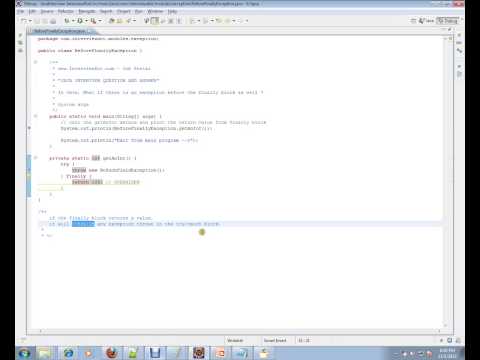Click the 'public static void main' line
This screenshot has width=480, height=360.
click(105, 116)
